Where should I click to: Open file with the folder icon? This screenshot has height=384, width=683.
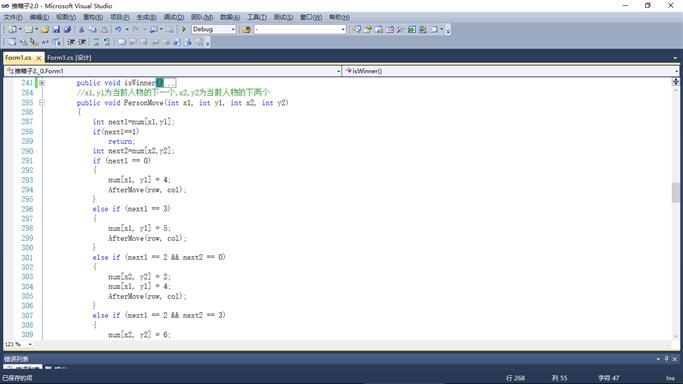click(x=45, y=29)
